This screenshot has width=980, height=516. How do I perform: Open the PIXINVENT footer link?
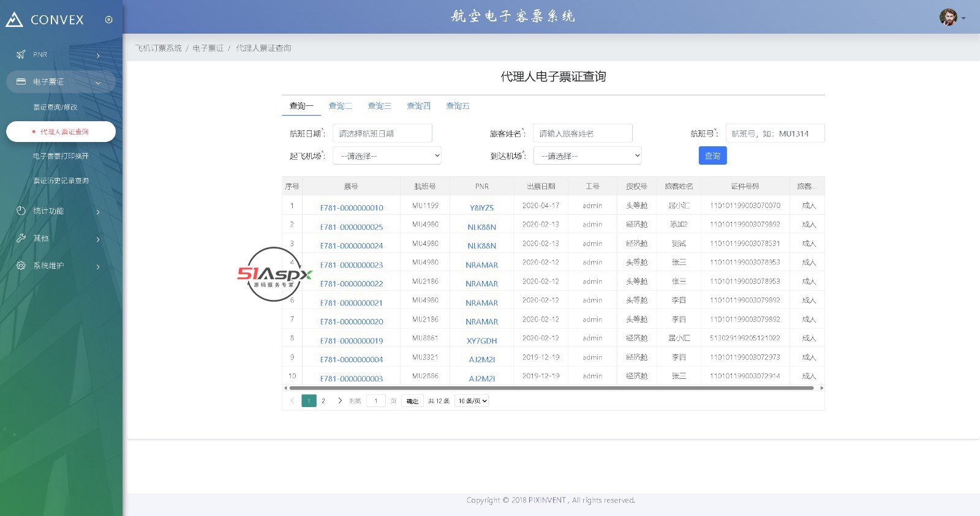point(547,500)
